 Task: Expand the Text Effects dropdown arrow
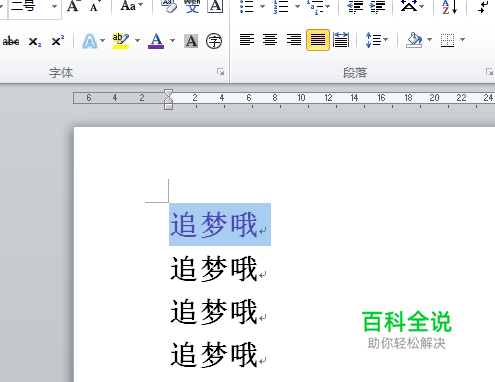point(102,41)
